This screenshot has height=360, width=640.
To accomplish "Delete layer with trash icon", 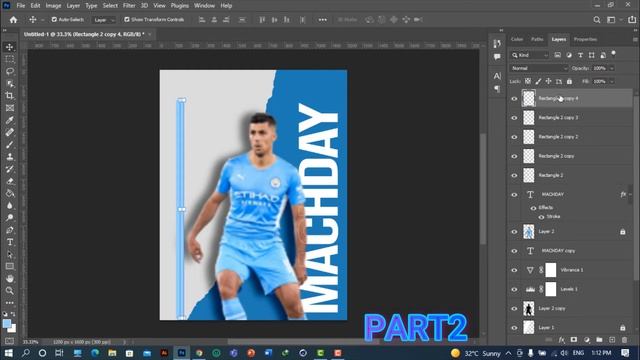I will click(x=624, y=340).
